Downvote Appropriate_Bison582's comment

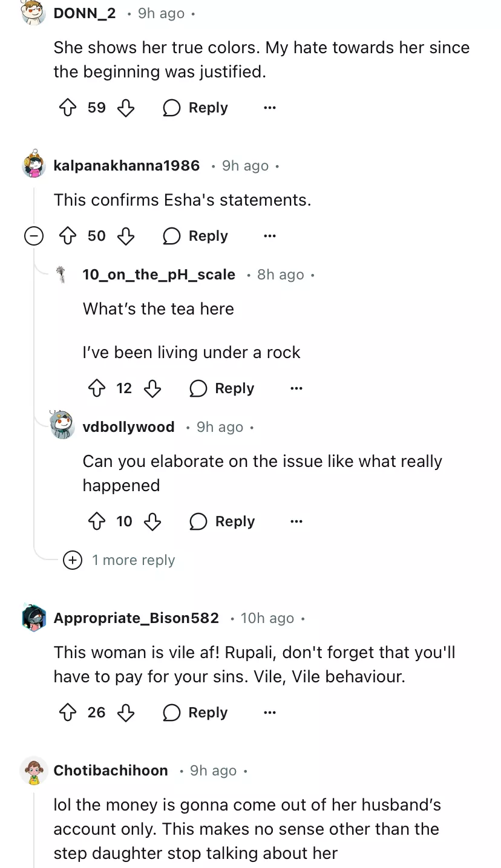[125, 713]
